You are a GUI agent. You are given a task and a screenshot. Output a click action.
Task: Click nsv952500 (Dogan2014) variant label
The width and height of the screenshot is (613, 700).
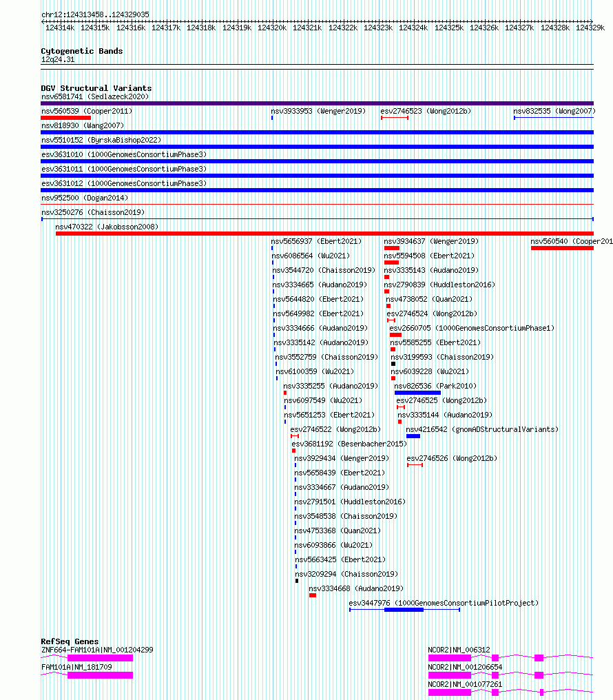[x=85, y=198]
